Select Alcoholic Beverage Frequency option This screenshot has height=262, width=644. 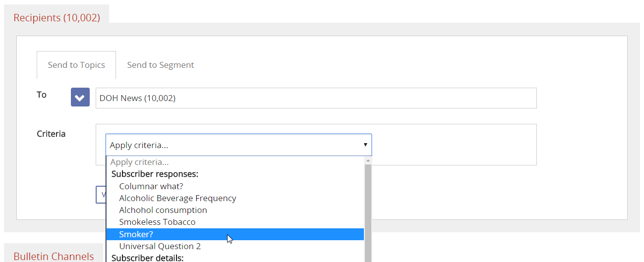pyautogui.click(x=177, y=198)
